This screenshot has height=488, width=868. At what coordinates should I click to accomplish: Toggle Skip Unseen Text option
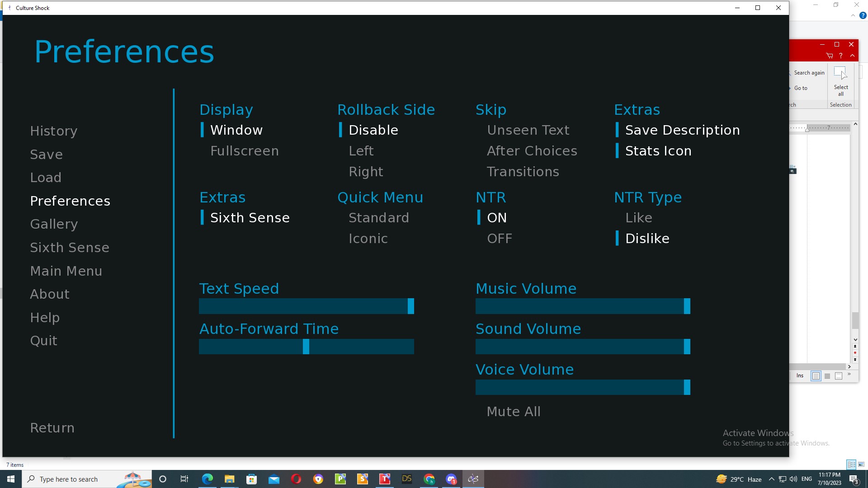pos(528,130)
